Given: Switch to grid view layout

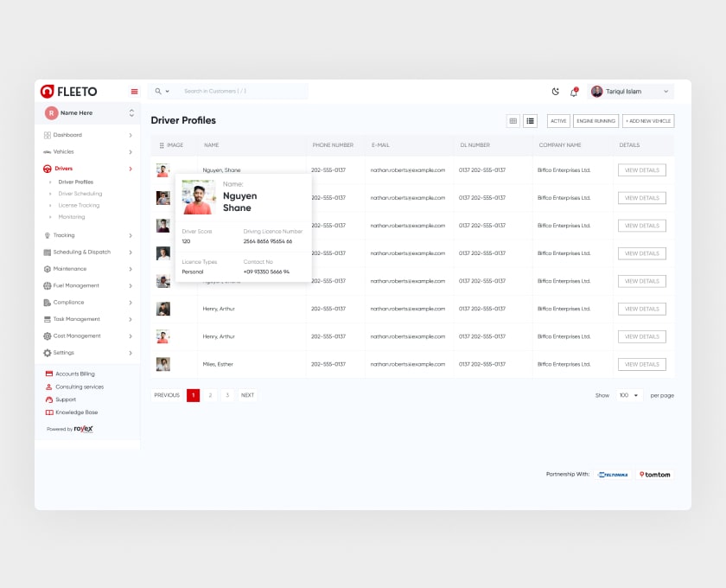Looking at the screenshot, I should click(x=513, y=121).
